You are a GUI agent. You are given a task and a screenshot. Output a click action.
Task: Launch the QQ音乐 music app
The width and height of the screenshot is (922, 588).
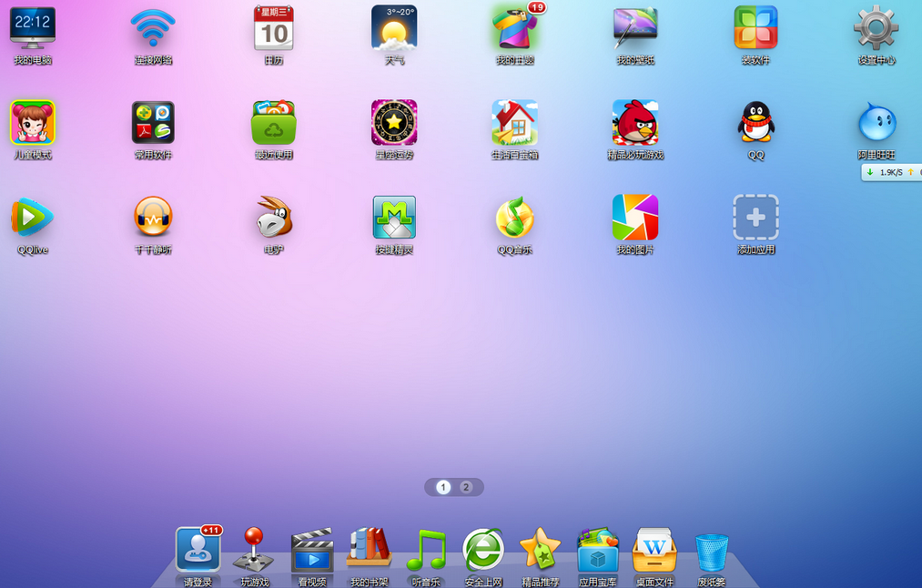[515, 218]
